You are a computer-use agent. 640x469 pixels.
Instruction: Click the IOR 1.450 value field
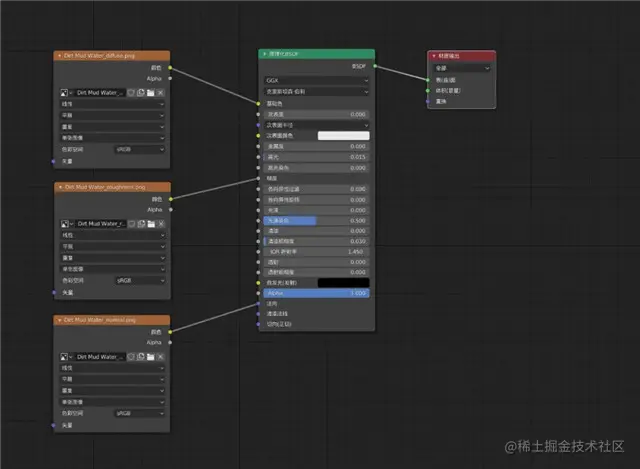pyautogui.click(x=317, y=251)
